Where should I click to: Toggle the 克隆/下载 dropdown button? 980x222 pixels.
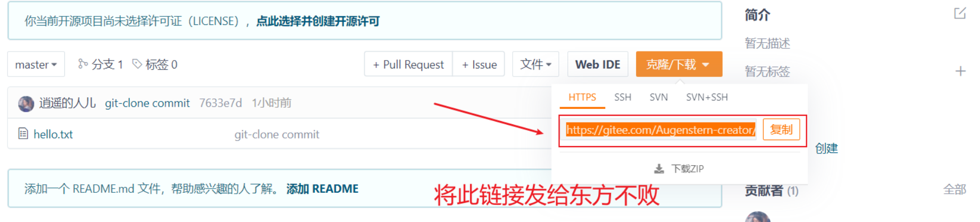pos(679,64)
